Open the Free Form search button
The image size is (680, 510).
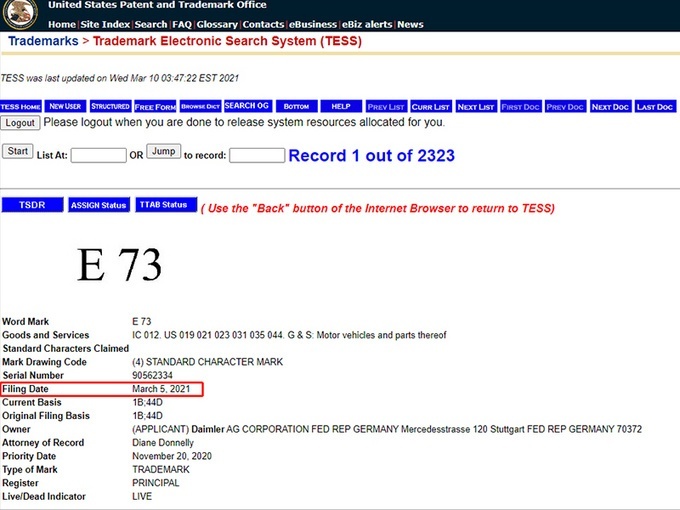pos(155,107)
